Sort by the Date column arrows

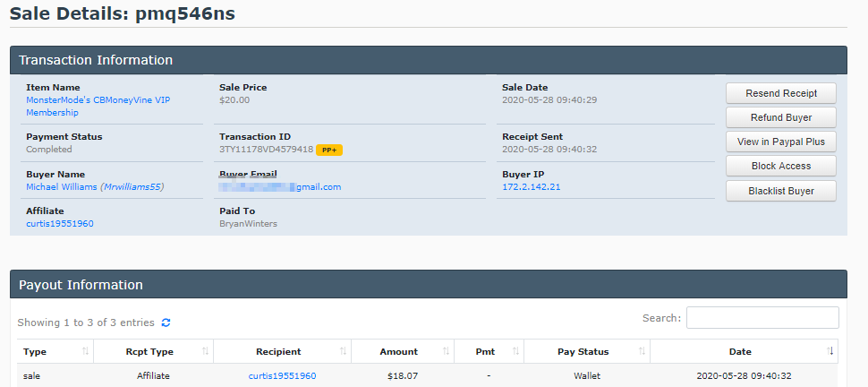click(x=830, y=351)
